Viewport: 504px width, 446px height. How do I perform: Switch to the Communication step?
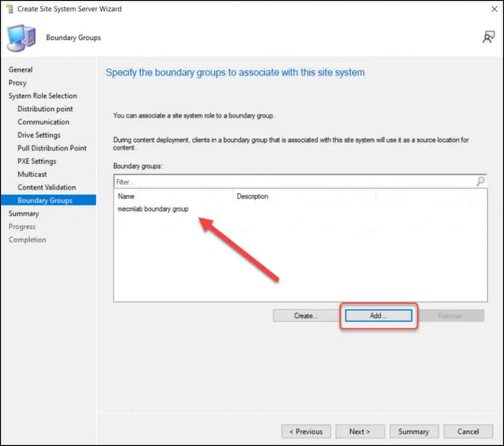click(x=43, y=122)
